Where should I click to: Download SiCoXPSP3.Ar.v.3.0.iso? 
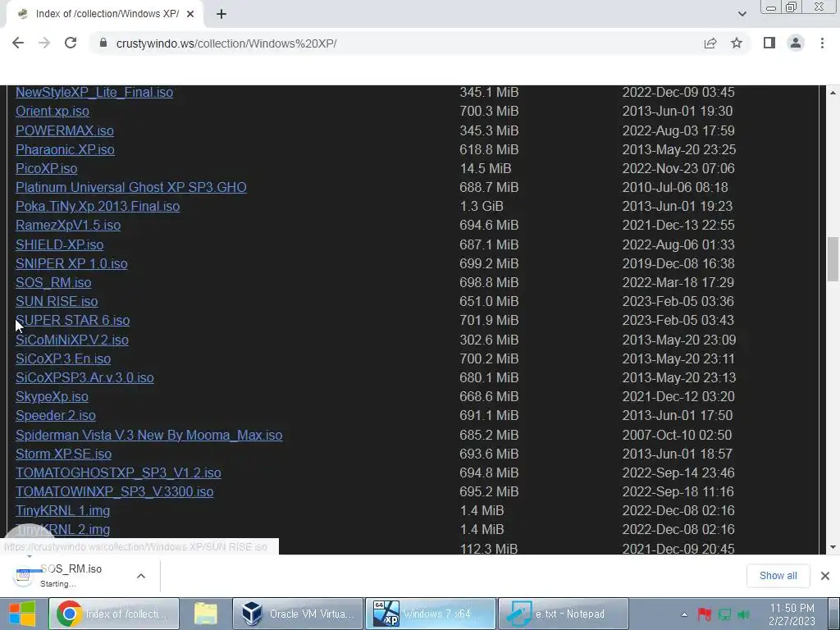pos(84,377)
